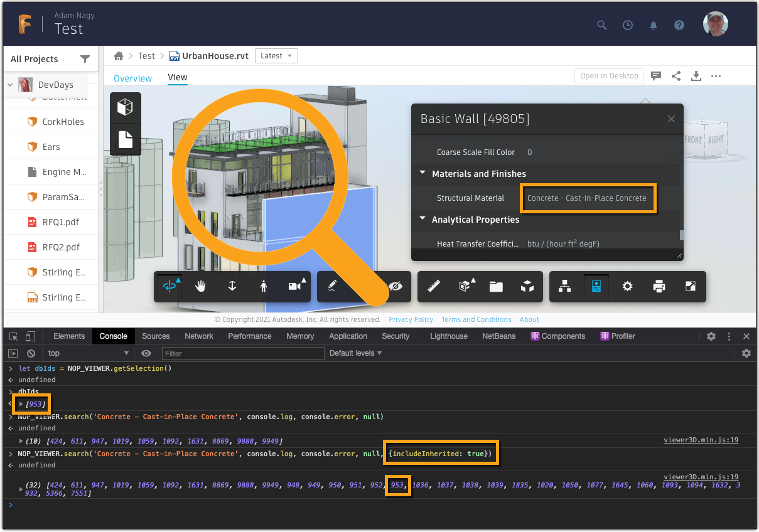Select the Pan hand tool
Image resolution: width=759 pixels, height=532 pixels.
coord(201,286)
